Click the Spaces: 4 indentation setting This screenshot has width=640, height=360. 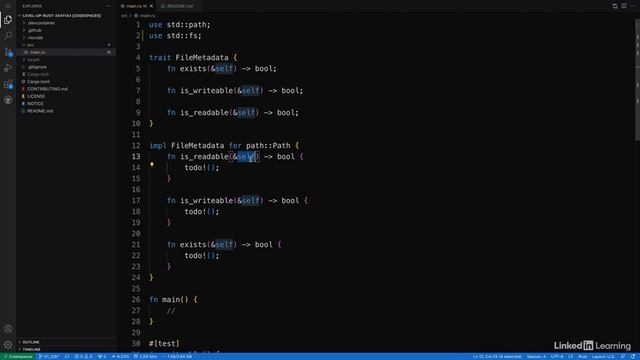(536, 357)
